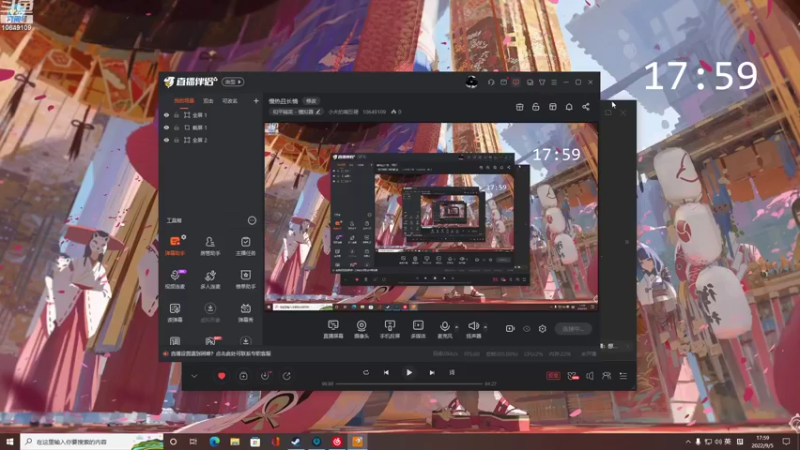
Task: Show hidden tray icons chevron in taskbar
Action: coord(688,442)
